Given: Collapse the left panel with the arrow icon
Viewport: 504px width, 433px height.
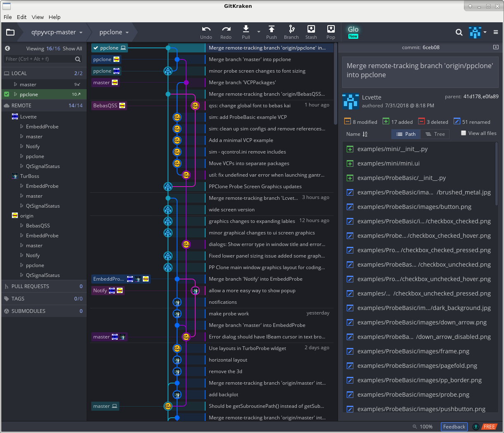Looking at the screenshot, I should coord(7,48).
